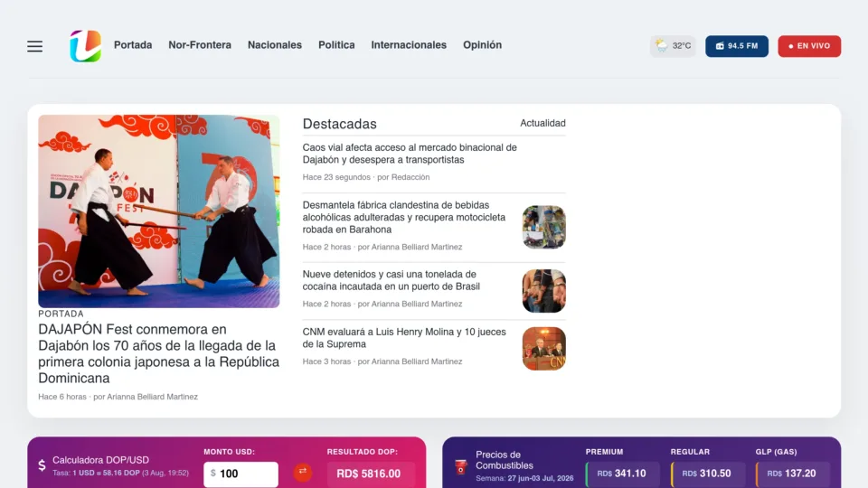Click 'Hace 23 segundos · por Redacción'
This screenshot has width=868, height=488.
[x=366, y=177]
